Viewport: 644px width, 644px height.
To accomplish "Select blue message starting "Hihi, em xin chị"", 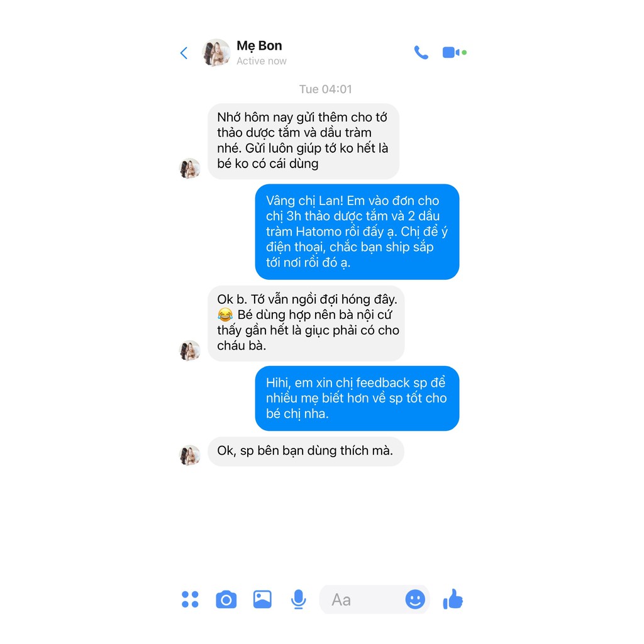I will (357, 398).
